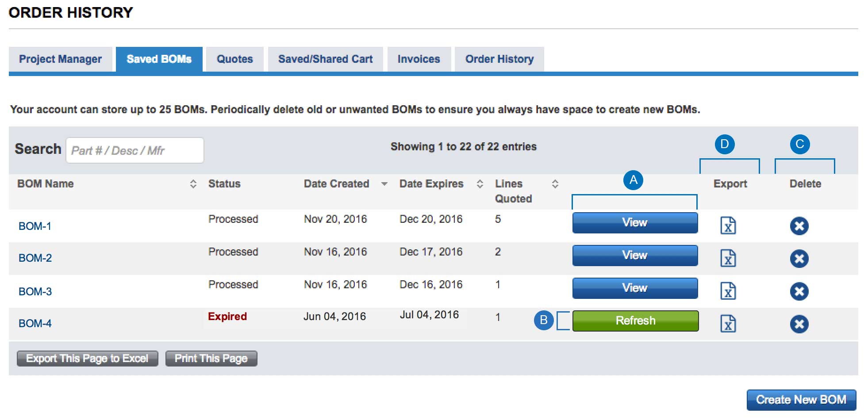Delete BOM-1 using its delete icon
The height and width of the screenshot is (420, 868).
[x=799, y=225]
